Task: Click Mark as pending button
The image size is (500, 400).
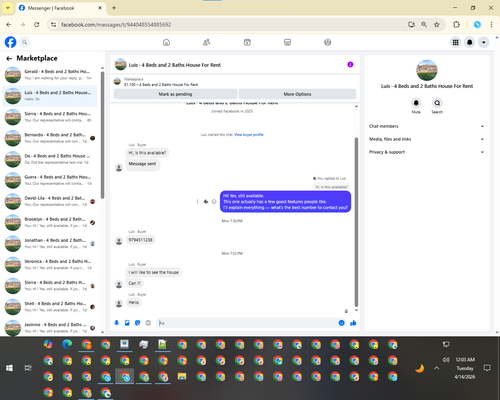Action: pos(175,94)
